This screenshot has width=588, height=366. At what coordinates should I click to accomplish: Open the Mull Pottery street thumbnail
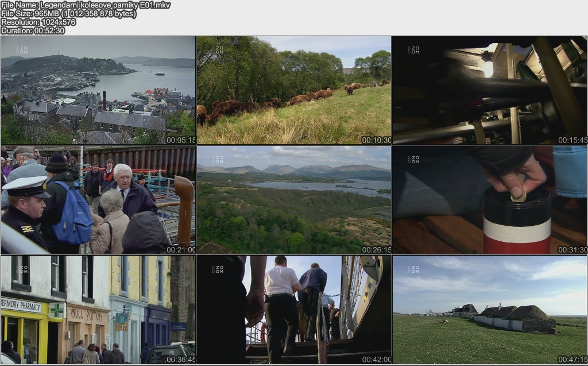(98, 310)
